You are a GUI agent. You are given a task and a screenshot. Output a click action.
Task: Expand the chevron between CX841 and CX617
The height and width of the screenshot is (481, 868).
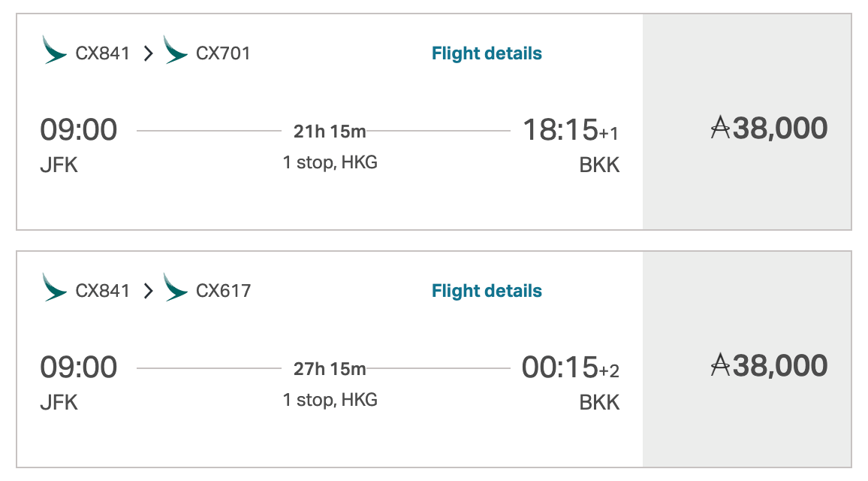click(x=146, y=290)
